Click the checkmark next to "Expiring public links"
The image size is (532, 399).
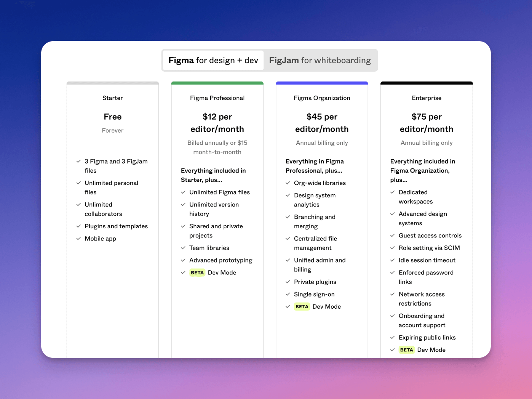pos(393,337)
